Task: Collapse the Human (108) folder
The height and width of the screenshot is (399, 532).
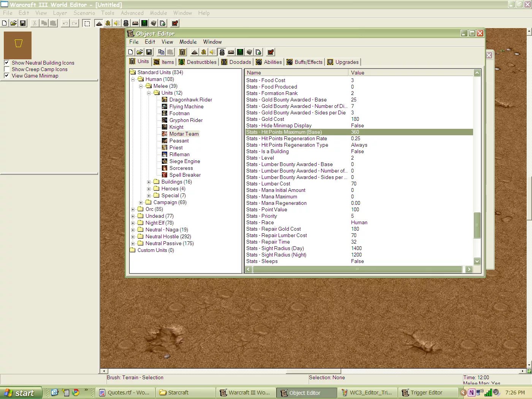Action: 133,79
